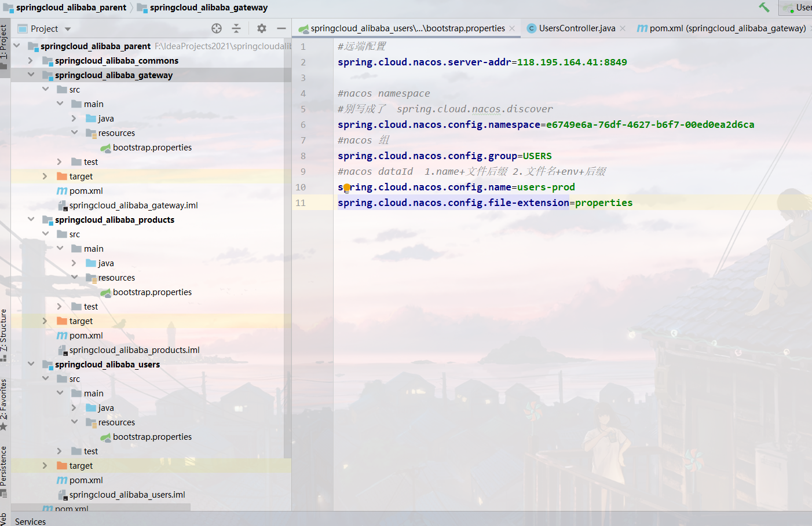Click springcloud_alibaba_parent breadcrumb

click(71, 8)
